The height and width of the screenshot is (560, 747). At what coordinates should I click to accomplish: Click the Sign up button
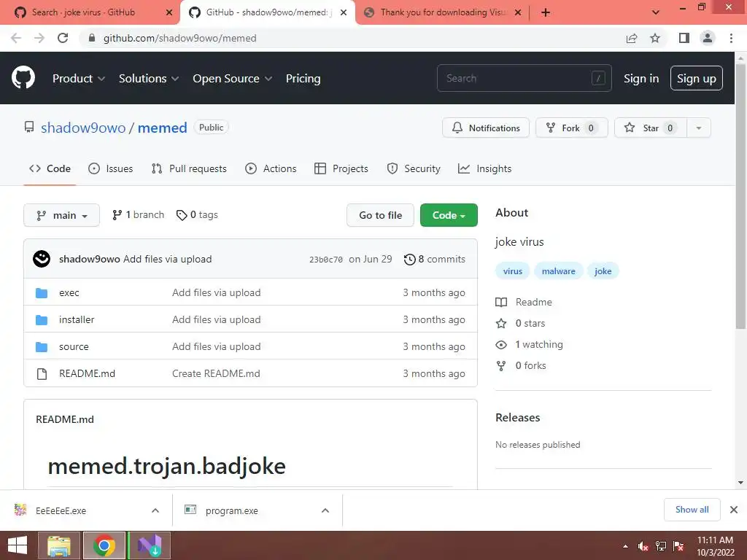(x=697, y=79)
